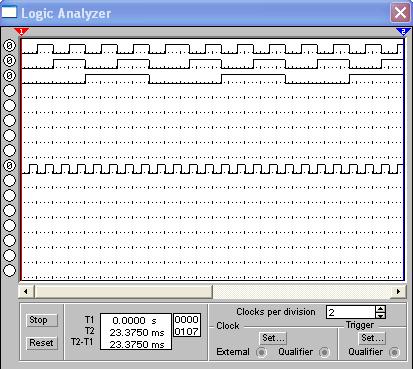Click the hex value 0107
This screenshot has height=369, width=413.
click(187, 331)
